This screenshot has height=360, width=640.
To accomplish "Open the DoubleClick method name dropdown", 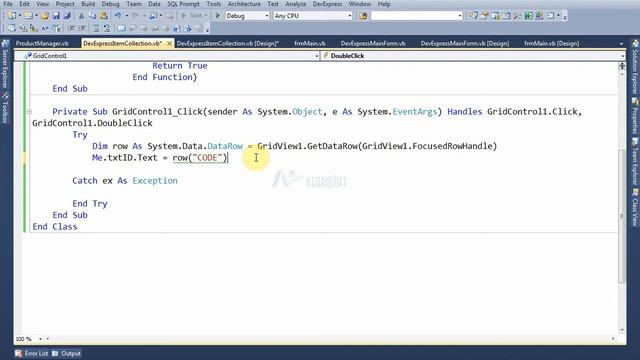I will (622, 56).
